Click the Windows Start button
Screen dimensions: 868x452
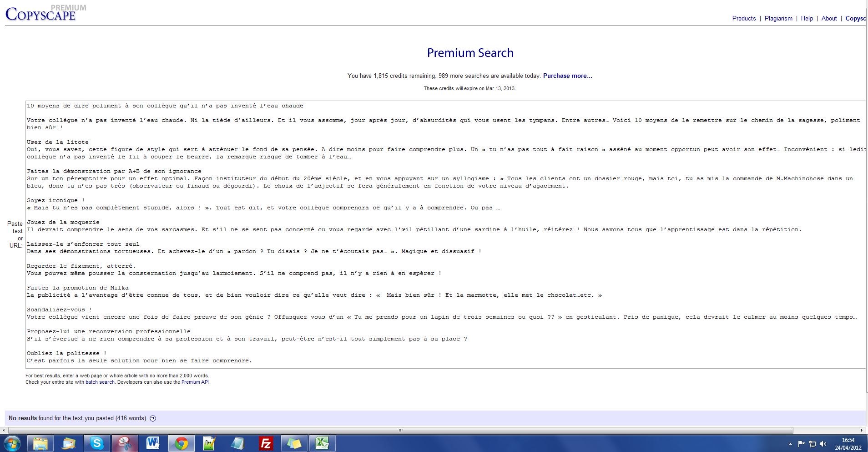click(12, 443)
